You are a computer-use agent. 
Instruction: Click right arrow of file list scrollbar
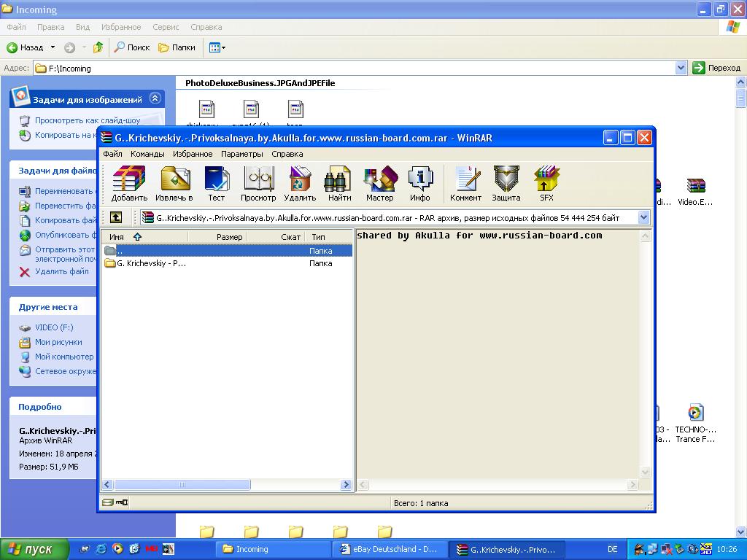(347, 485)
